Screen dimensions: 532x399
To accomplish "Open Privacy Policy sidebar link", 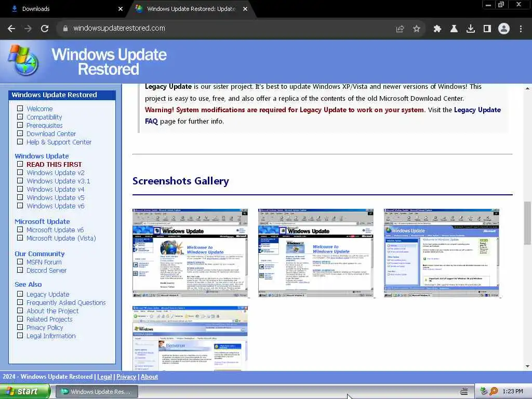I will (x=45, y=328).
